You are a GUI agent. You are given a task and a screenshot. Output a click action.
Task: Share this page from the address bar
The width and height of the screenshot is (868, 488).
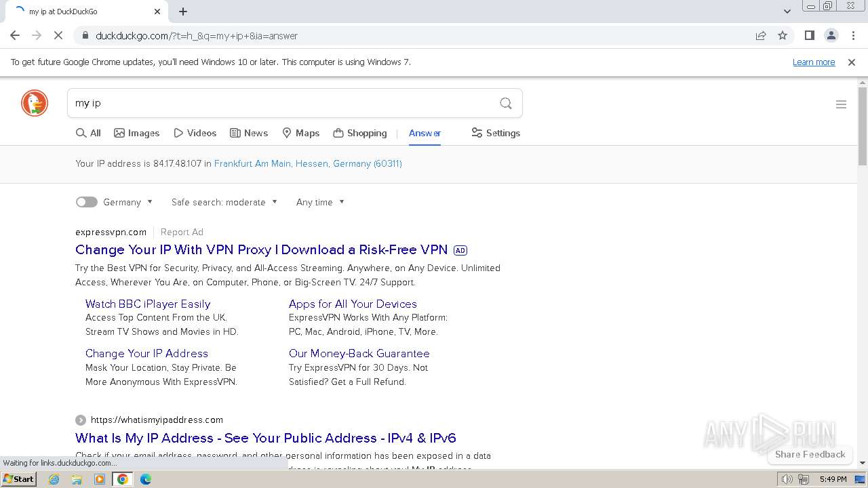(761, 35)
